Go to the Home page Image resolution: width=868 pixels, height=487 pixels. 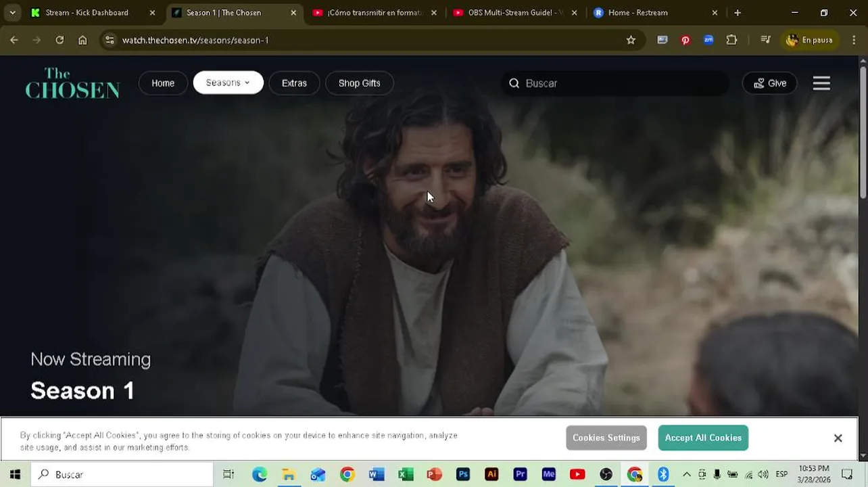tap(163, 83)
